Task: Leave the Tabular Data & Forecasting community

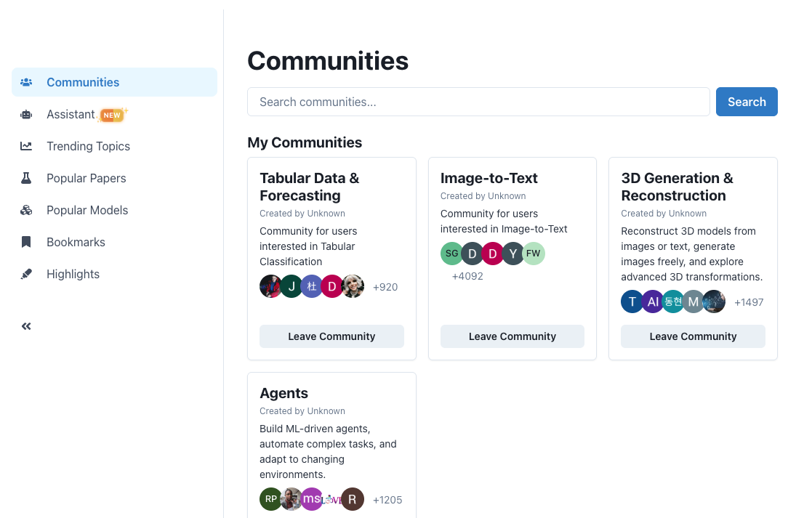Action: pyautogui.click(x=331, y=336)
